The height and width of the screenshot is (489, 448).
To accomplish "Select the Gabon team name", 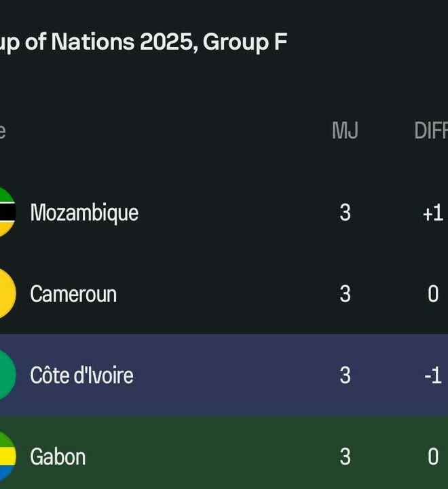I will (x=58, y=457).
